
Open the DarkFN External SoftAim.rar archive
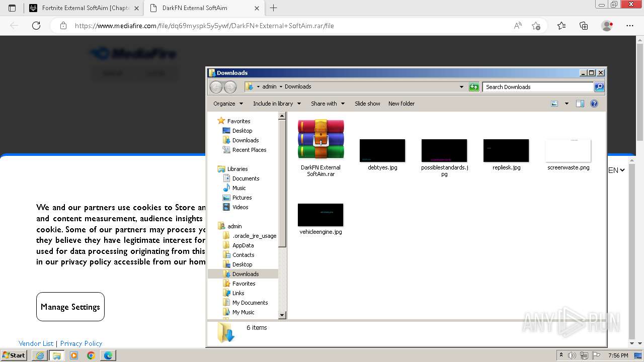320,148
